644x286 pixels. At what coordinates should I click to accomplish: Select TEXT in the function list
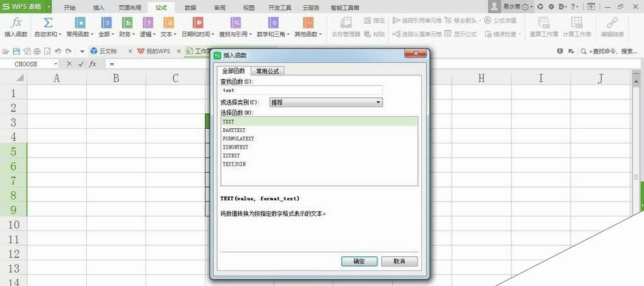[x=319, y=122]
